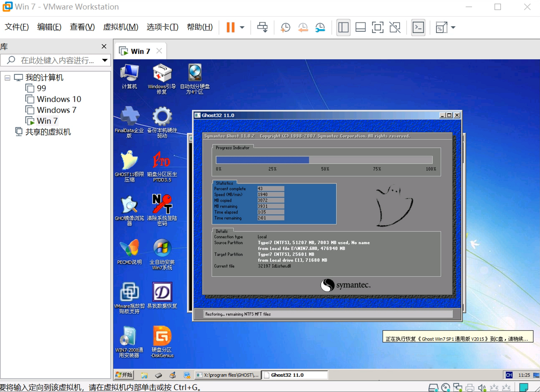Click the Ghost32 window title bar icon
Screen dimensions: 540x392
click(x=197, y=115)
